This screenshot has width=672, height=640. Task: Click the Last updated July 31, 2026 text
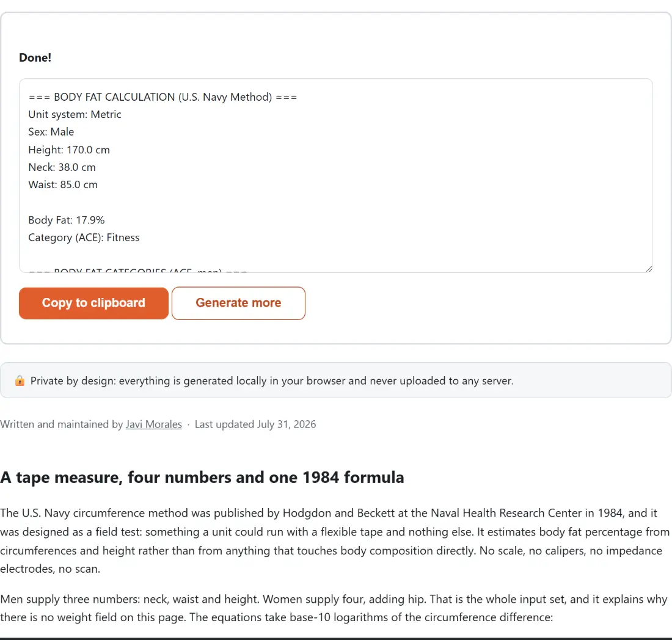pos(255,424)
